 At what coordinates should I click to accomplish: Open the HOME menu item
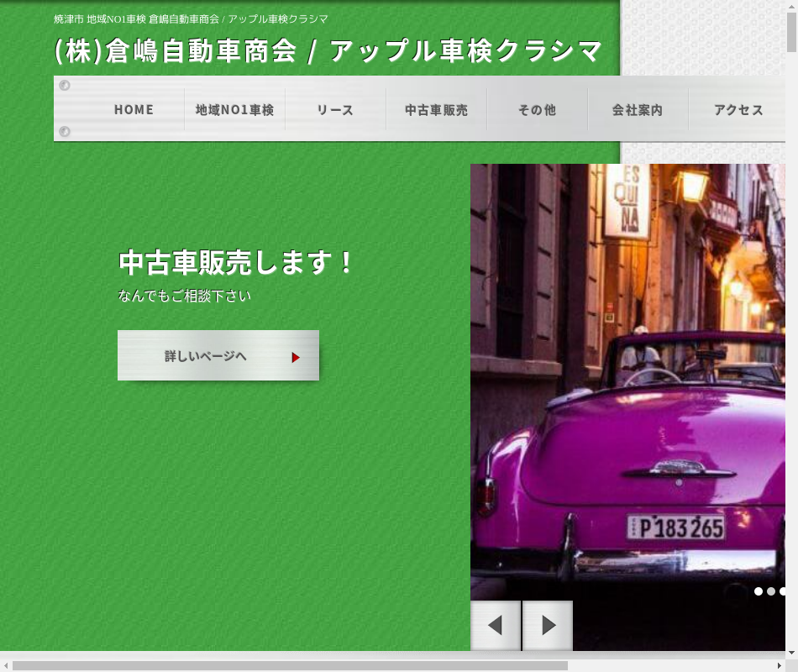tap(134, 109)
